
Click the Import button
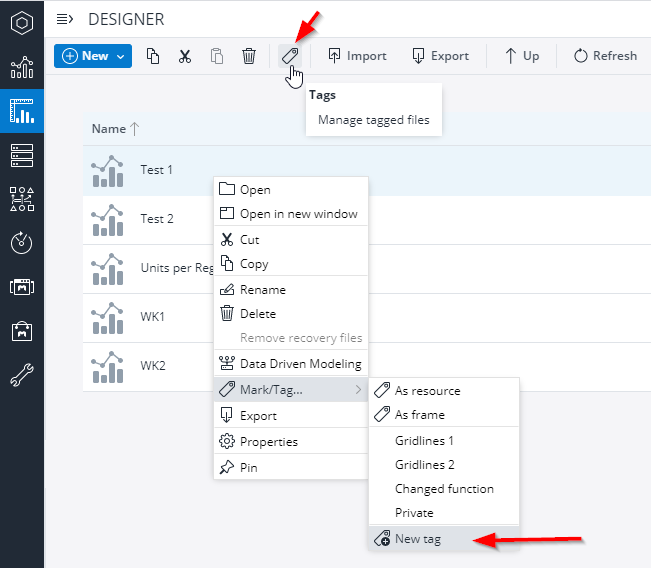coord(357,56)
